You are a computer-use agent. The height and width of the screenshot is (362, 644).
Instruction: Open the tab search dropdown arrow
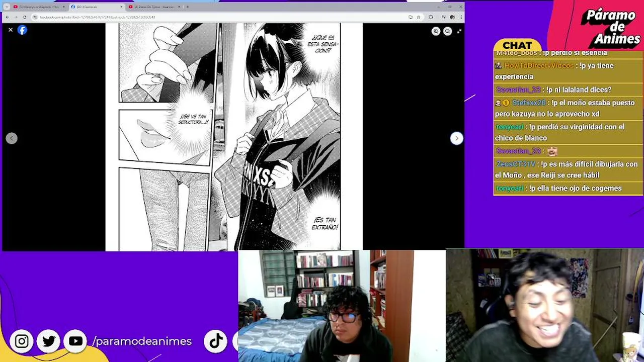pos(7,7)
